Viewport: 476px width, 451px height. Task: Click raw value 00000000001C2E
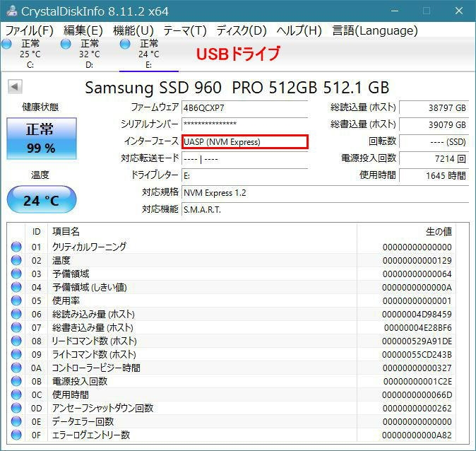coord(417,381)
